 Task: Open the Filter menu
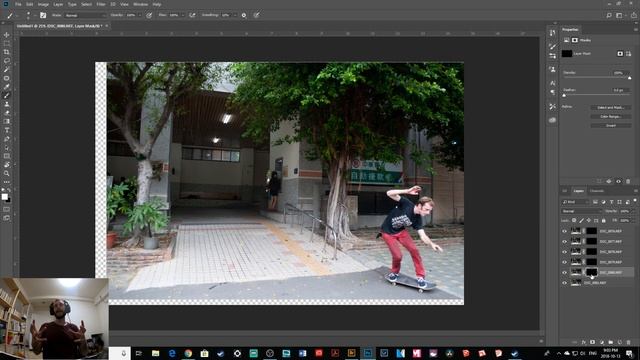(x=101, y=4)
